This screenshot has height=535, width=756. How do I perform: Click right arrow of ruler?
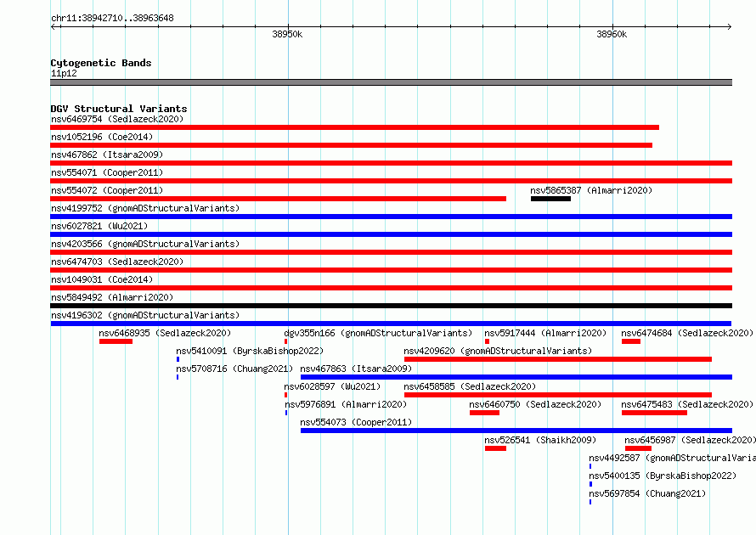pos(730,26)
